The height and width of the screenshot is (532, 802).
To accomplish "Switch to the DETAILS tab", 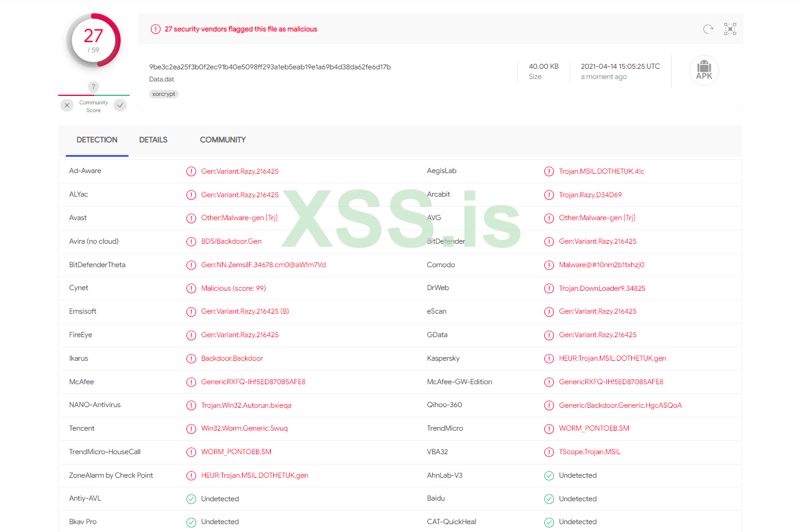I will coord(153,140).
